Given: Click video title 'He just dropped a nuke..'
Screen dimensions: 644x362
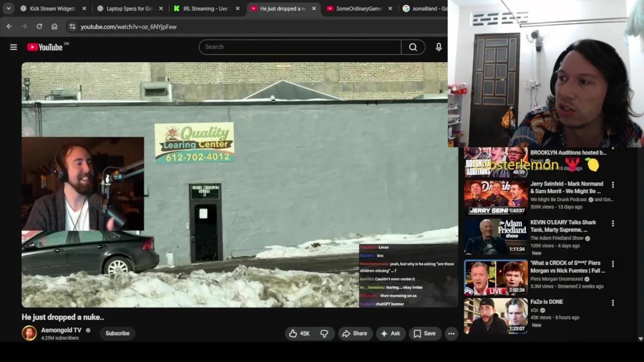Looking at the screenshot, I should tap(63, 317).
